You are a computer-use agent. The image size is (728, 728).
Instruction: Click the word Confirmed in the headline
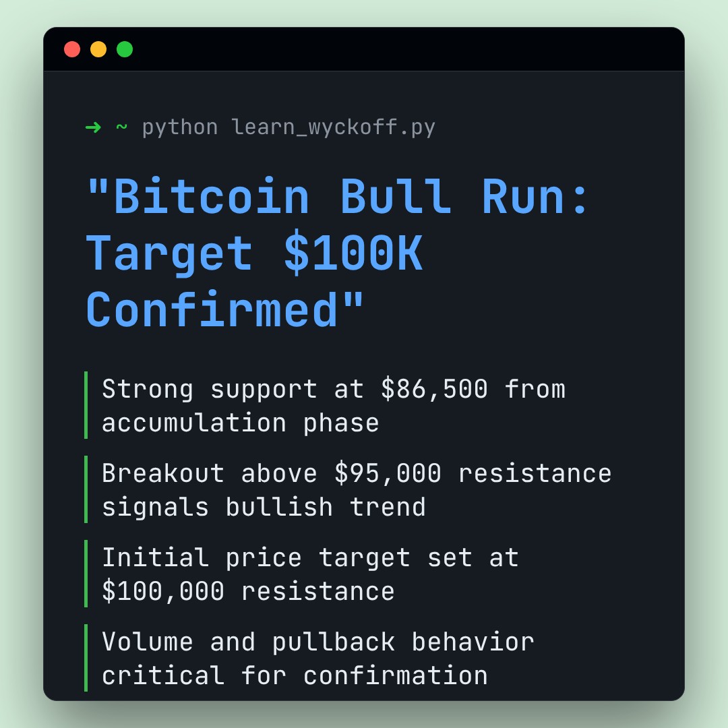pyautogui.click(x=211, y=310)
